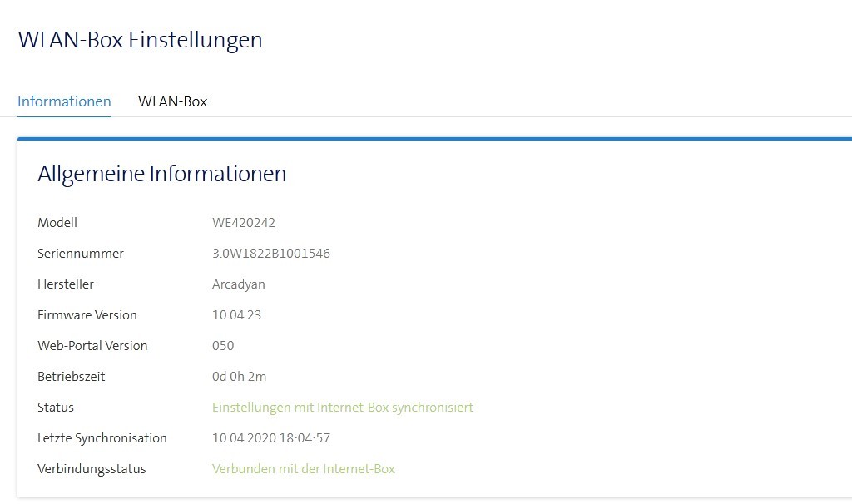Select the Betriebszeit value 0d 0h 2m
Image resolution: width=852 pixels, height=504 pixels.
coord(239,376)
